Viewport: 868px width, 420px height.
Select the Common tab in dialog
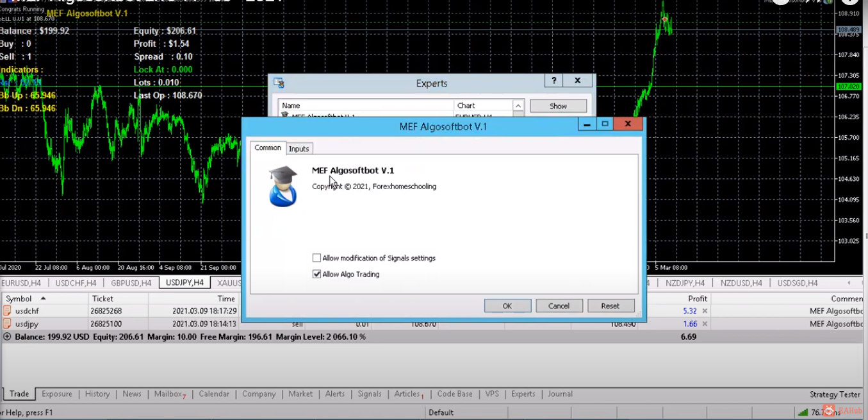coord(268,147)
